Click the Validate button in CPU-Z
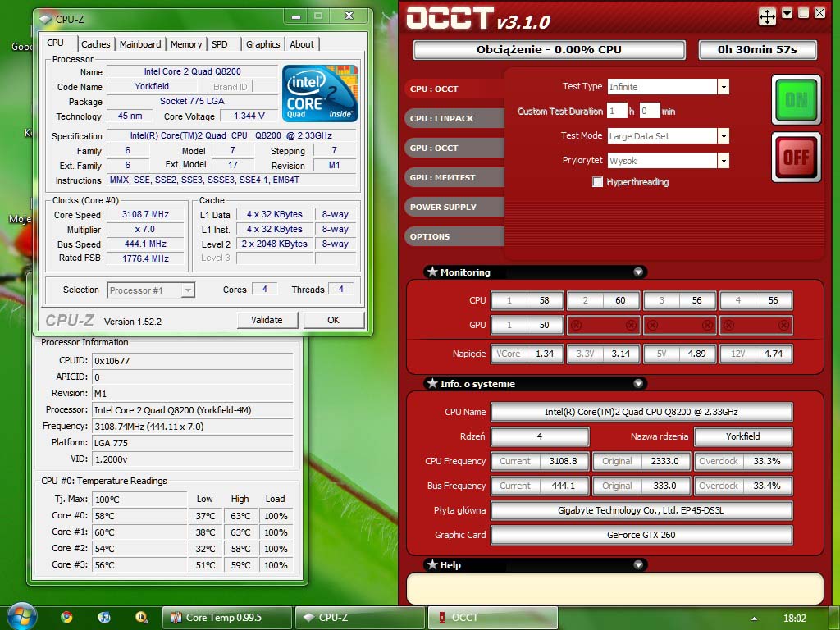 tap(267, 320)
